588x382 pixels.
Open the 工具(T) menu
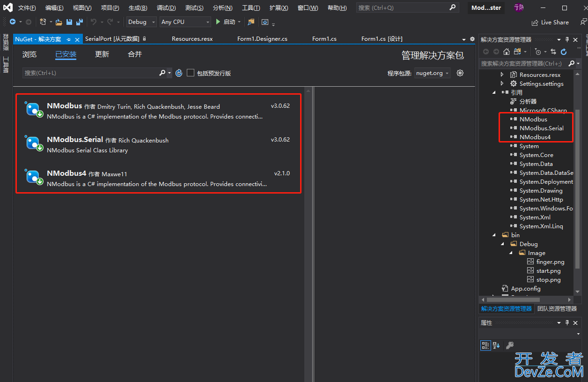pyautogui.click(x=251, y=8)
